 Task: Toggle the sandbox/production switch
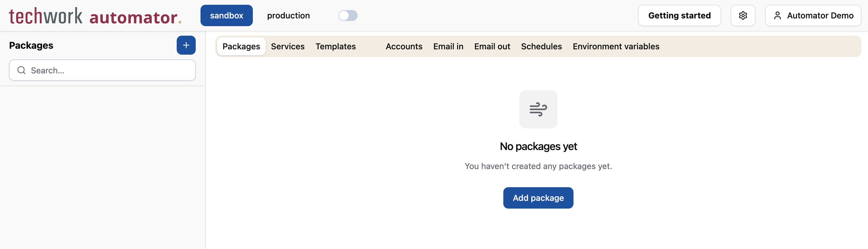coord(348,15)
